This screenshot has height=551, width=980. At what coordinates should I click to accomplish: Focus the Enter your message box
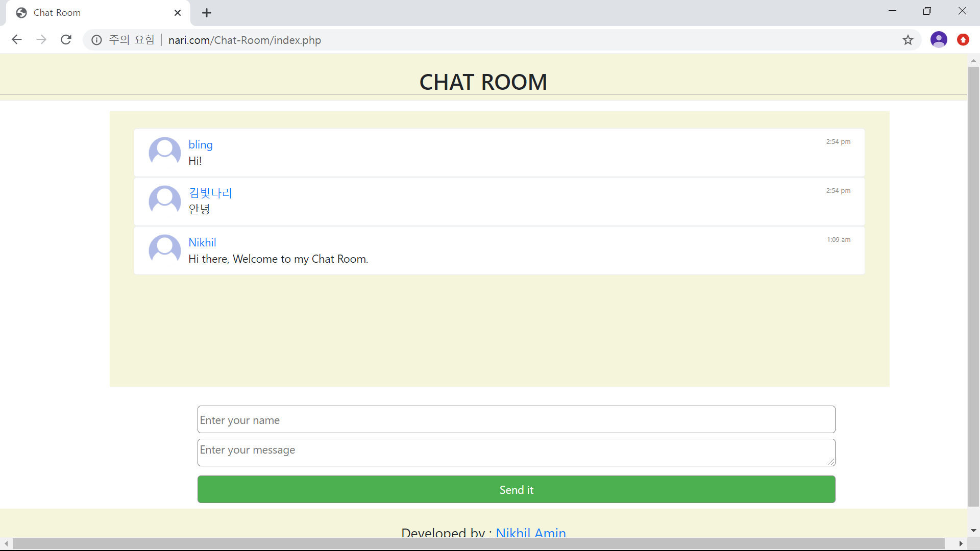[x=516, y=453]
